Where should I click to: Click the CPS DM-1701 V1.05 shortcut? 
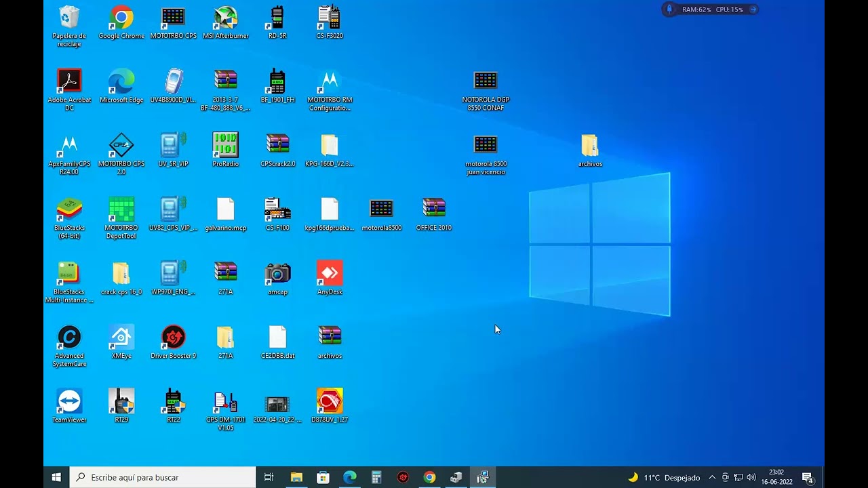(x=226, y=410)
